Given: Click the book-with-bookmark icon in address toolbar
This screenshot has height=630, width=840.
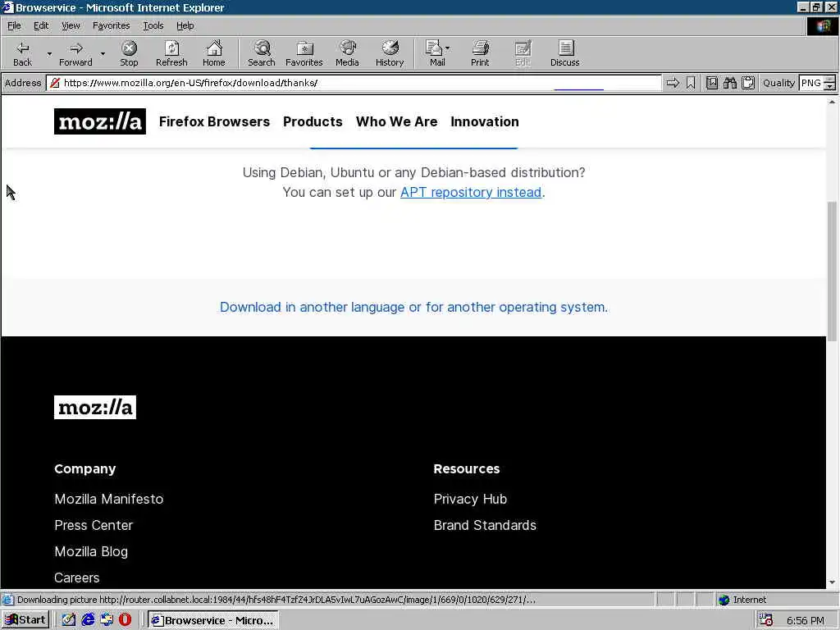Looking at the screenshot, I should 712,83.
